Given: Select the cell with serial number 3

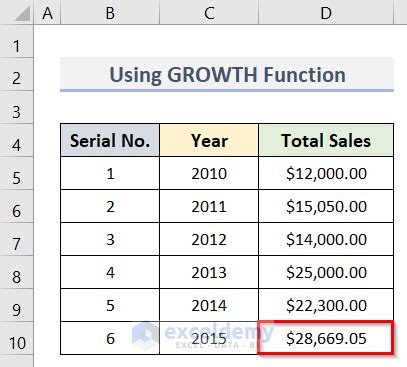Looking at the screenshot, I should point(110,239).
